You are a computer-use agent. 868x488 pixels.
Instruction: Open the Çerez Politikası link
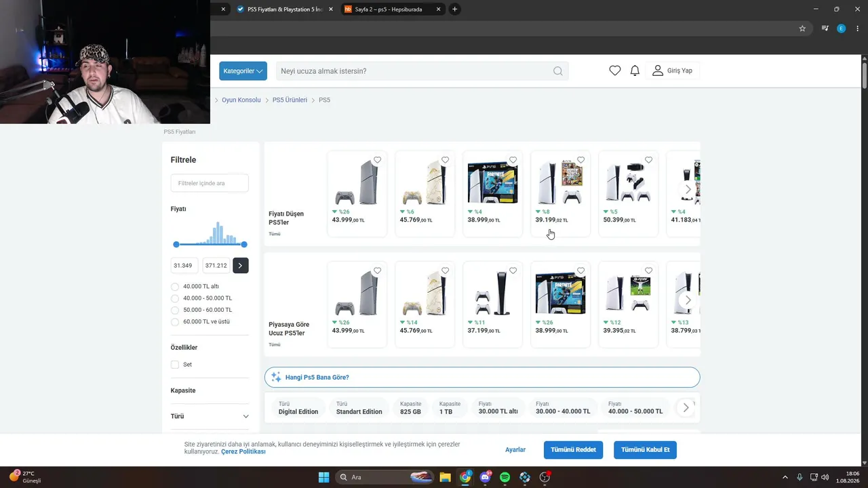coord(243,451)
